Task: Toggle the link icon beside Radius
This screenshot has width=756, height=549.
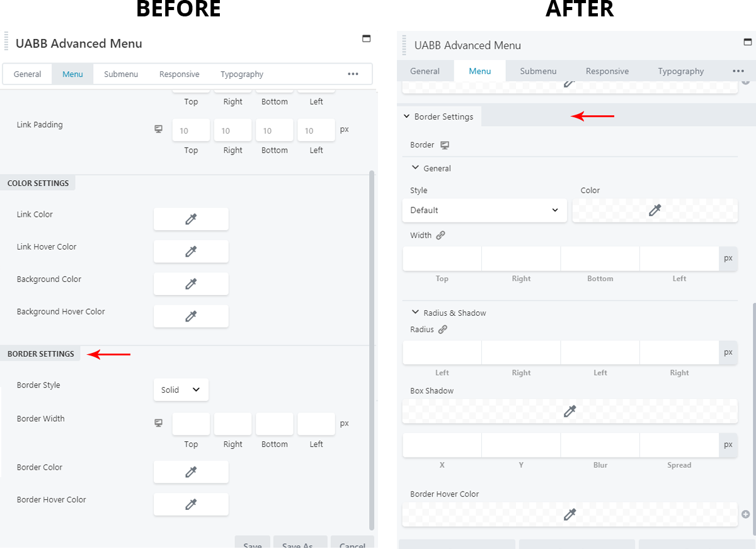Action: (443, 329)
